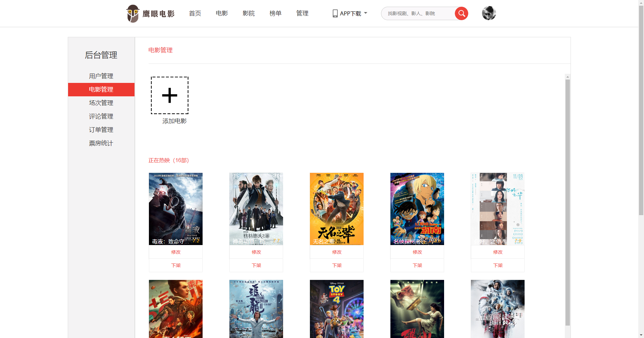
Task: Open the 影院 nav item
Action: pyautogui.click(x=249, y=13)
